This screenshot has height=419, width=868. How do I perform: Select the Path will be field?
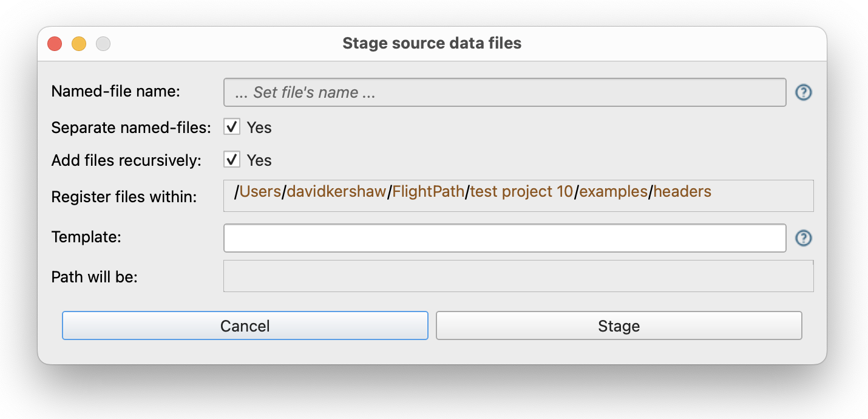coord(518,276)
